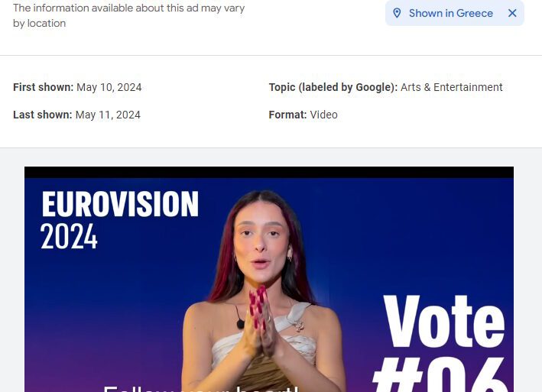The height and width of the screenshot is (392, 542).
Task: Click the location pin icon in the chip
Action: [397, 13]
